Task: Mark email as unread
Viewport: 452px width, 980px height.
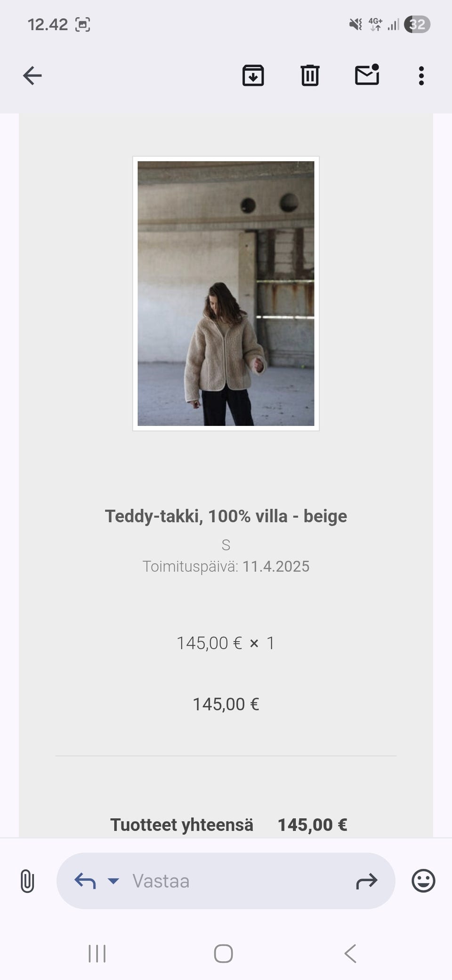Action: pos(367,75)
